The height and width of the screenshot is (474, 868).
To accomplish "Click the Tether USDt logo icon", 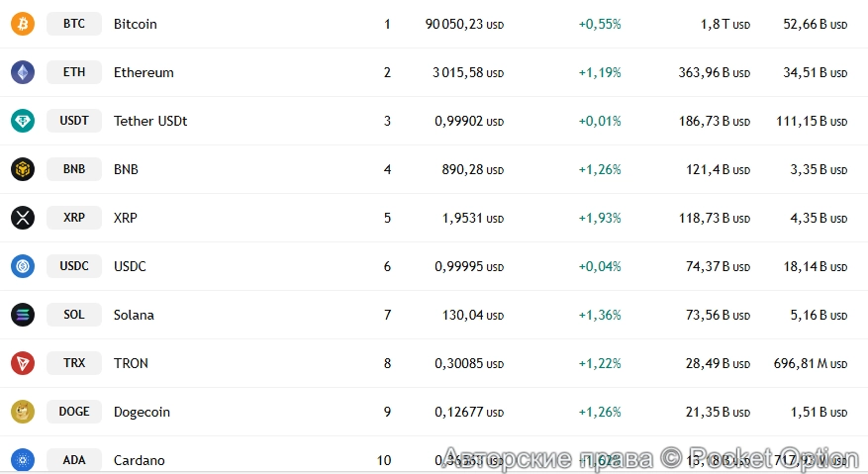I will pyautogui.click(x=23, y=121).
